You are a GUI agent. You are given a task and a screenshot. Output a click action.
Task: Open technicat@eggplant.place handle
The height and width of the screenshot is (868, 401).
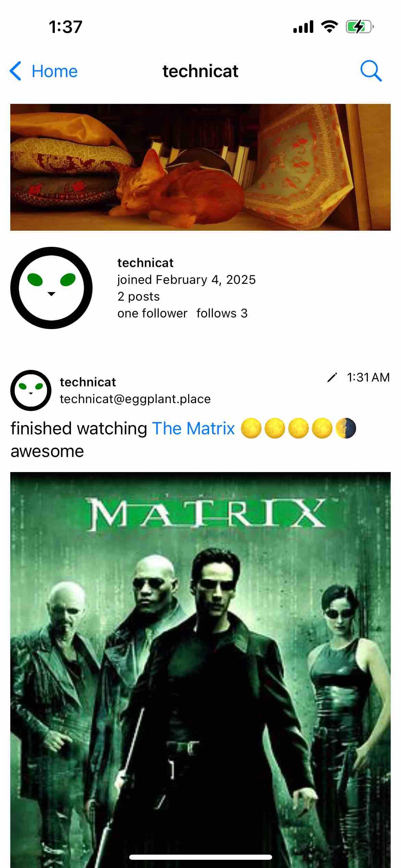click(x=135, y=399)
